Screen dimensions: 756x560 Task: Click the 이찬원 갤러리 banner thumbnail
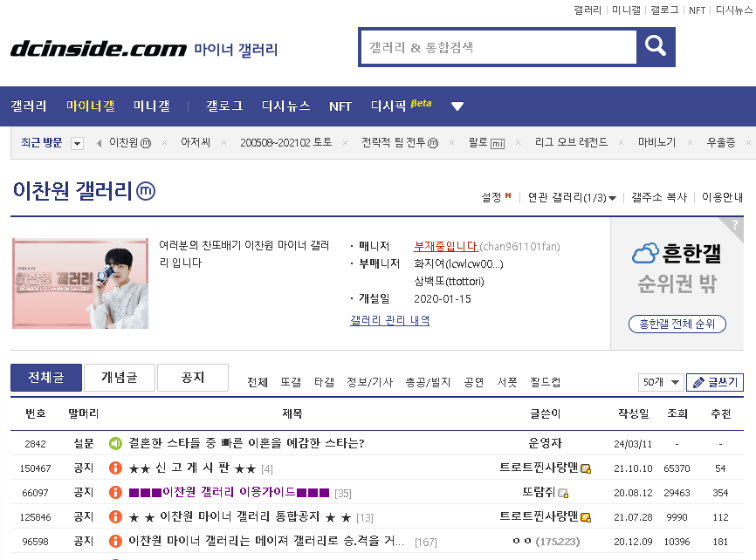point(80,283)
